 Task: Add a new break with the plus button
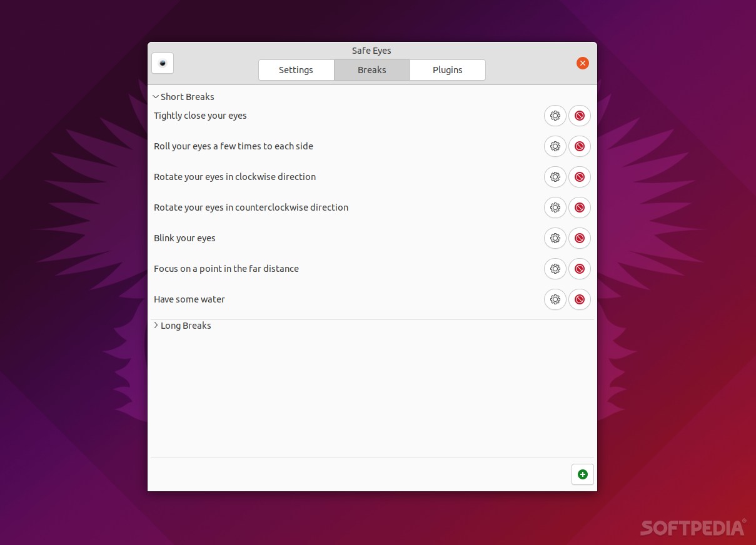point(582,474)
